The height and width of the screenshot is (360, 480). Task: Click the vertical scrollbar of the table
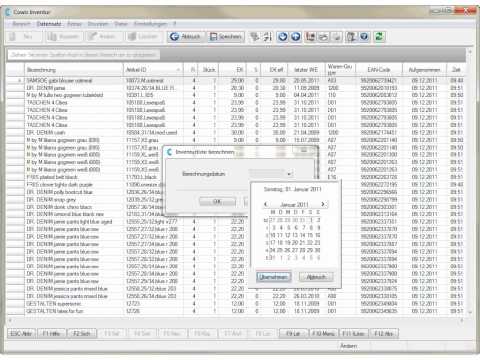[x=470, y=182]
